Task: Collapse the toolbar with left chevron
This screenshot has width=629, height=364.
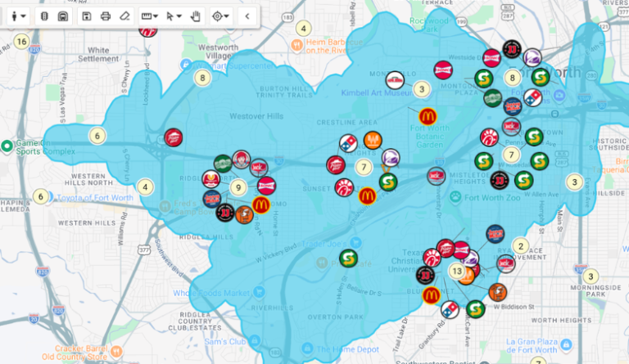Action: tap(247, 16)
